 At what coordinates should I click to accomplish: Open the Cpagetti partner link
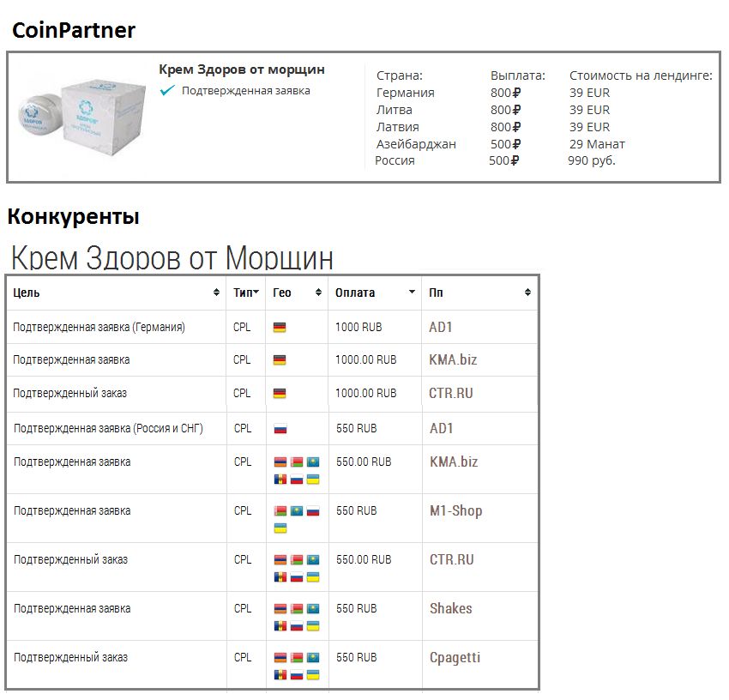click(x=455, y=658)
